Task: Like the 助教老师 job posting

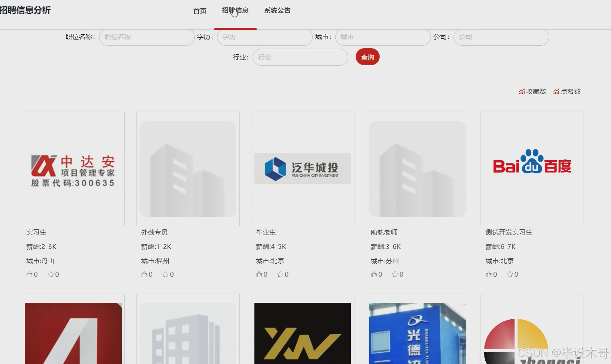Action: (374, 275)
